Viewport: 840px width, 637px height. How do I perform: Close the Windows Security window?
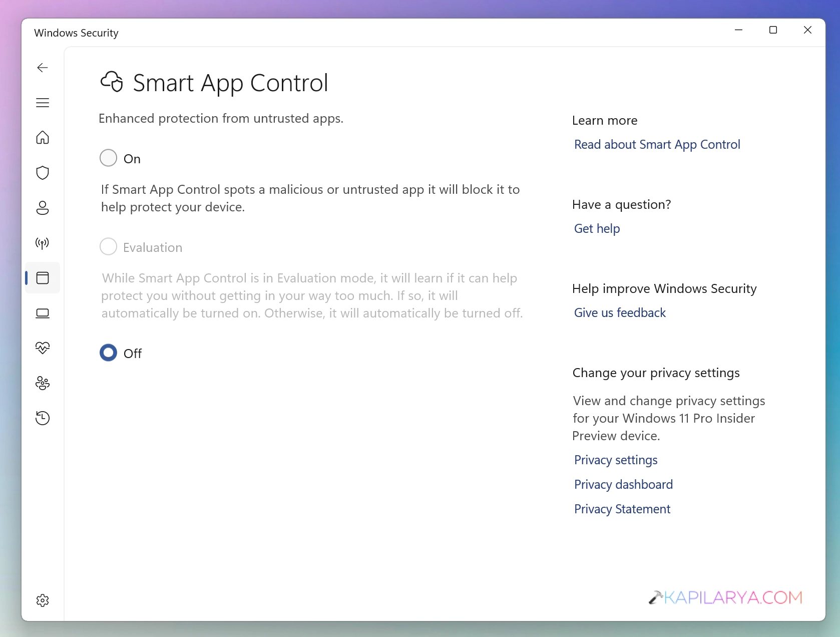click(x=807, y=30)
